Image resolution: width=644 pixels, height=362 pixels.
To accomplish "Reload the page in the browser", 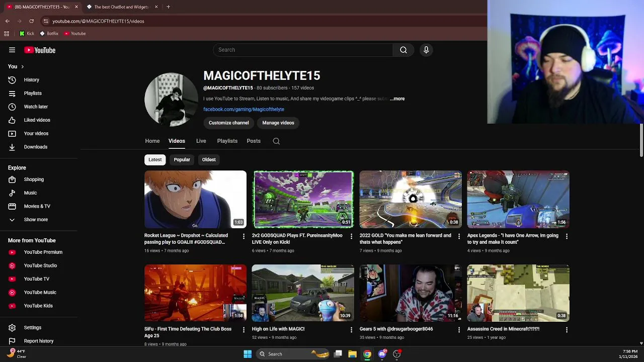I will click(x=31, y=21).
